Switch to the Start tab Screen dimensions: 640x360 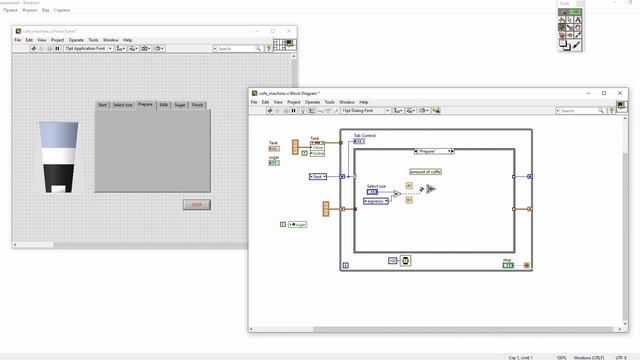(x=102, y=105)
